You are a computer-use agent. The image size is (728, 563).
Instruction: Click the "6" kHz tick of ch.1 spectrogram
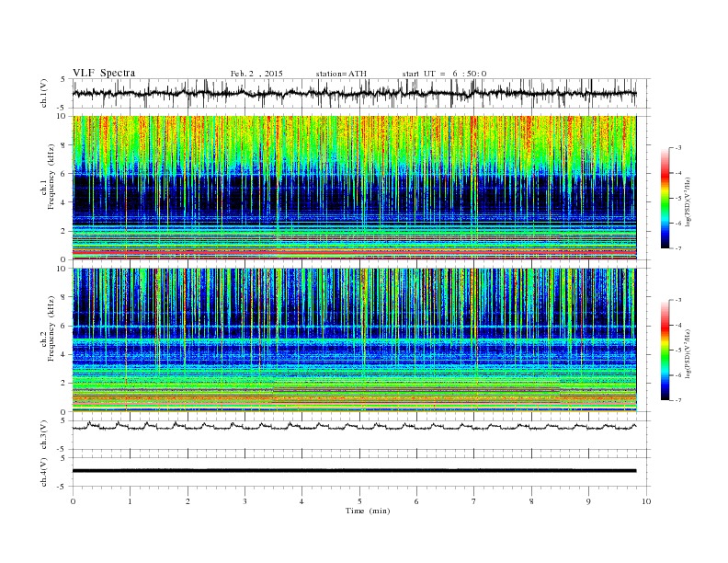(63, 174)
